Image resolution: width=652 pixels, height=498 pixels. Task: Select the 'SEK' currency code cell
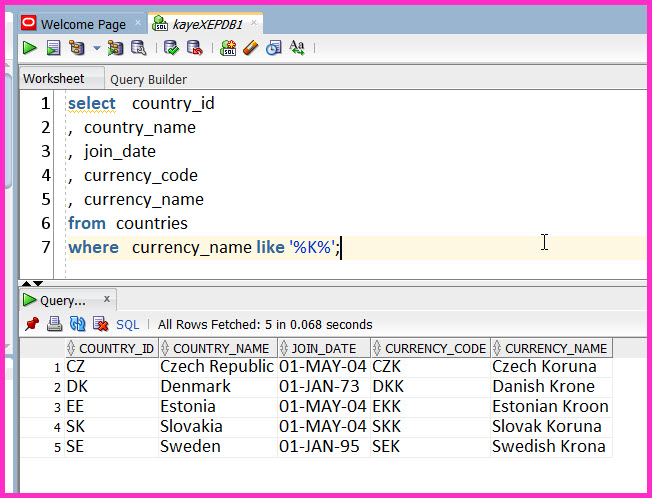[430, 446]
